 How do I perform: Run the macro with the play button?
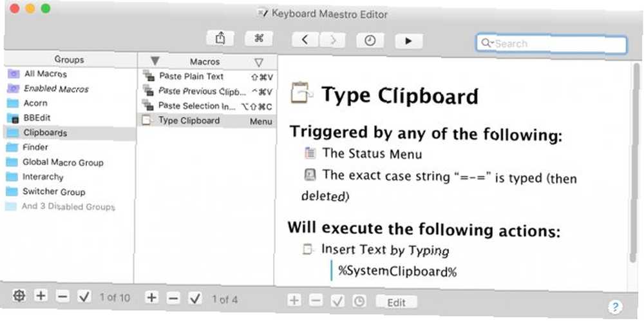click(x=409, y=41)
